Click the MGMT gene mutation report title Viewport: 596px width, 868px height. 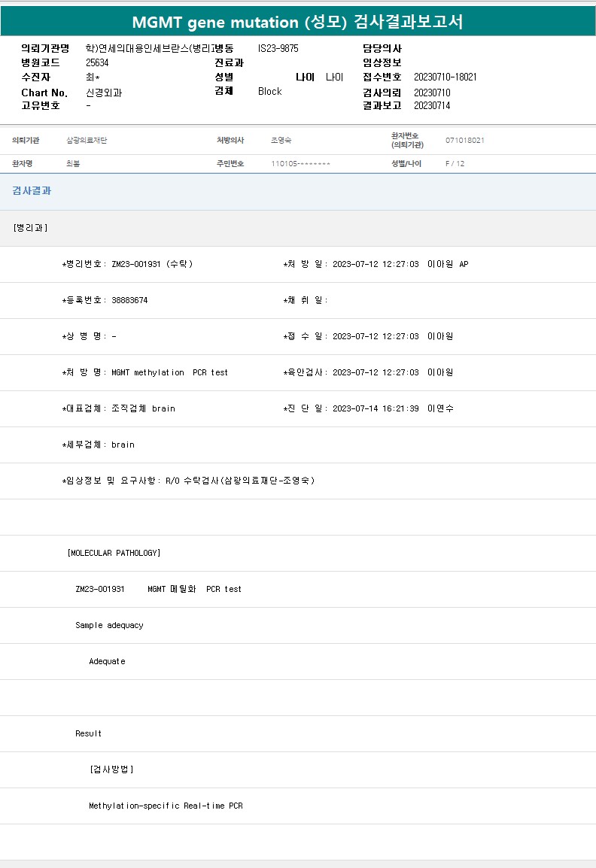[x=297, y=22]
